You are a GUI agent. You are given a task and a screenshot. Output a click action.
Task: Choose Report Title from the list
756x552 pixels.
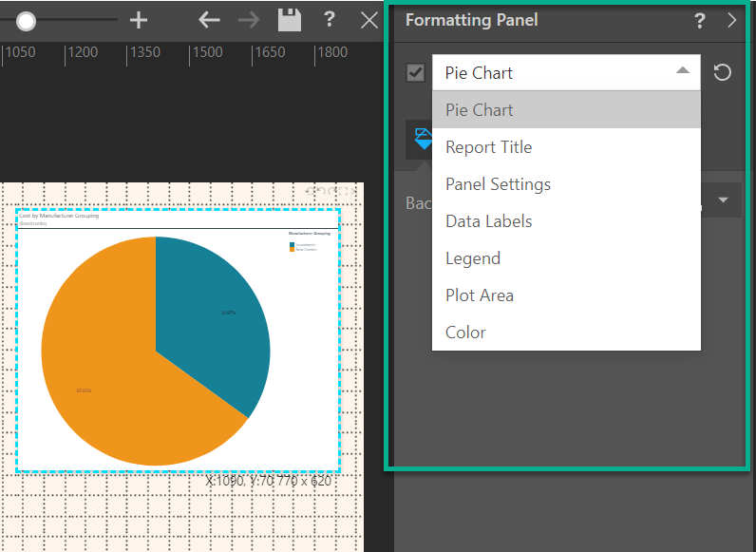(488, 147)
